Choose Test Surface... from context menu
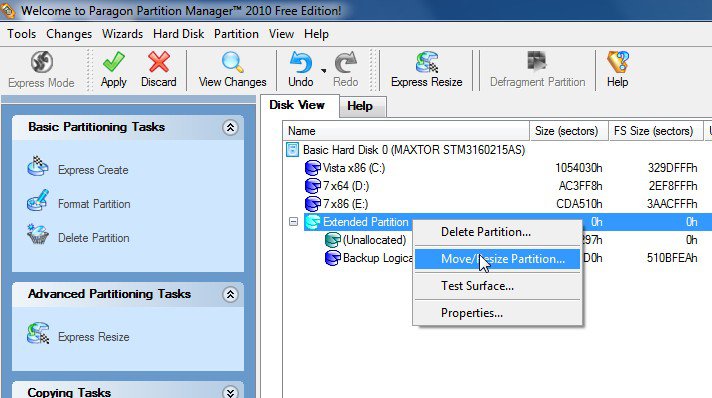Image resolution: width=712 pixels, height=398 pixels. click(x=497, y=286)
